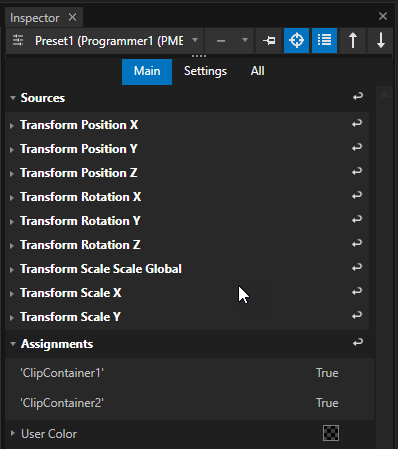
Task: Click the Assignments heading text
Action: pyautogui.click(x=57, y=344)
